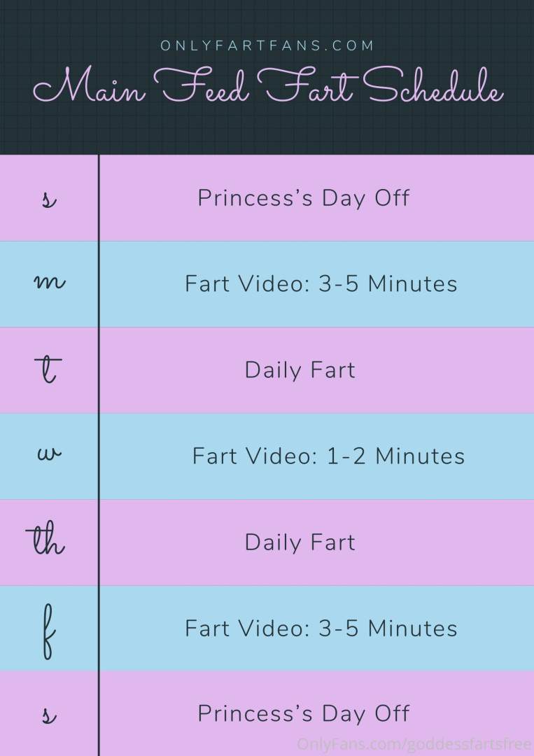Image resolution: width=534 pixels, height=756 pixels.
Task: Select the top Princess's Day Off row
Action: point(267,197)
